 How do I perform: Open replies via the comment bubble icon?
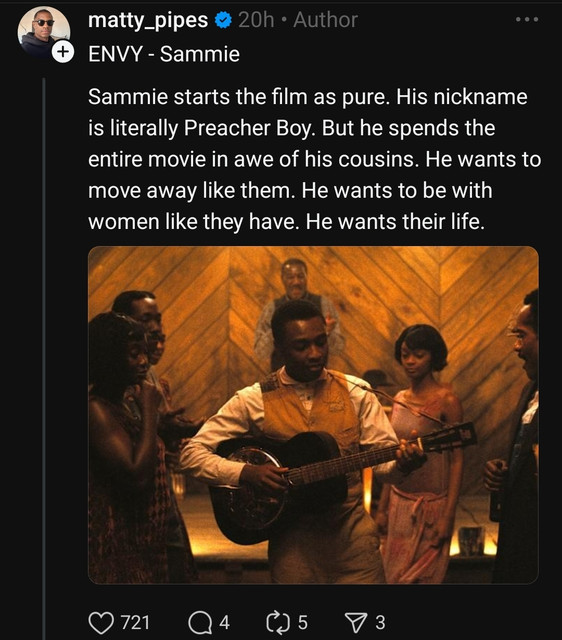pos(200,623)
